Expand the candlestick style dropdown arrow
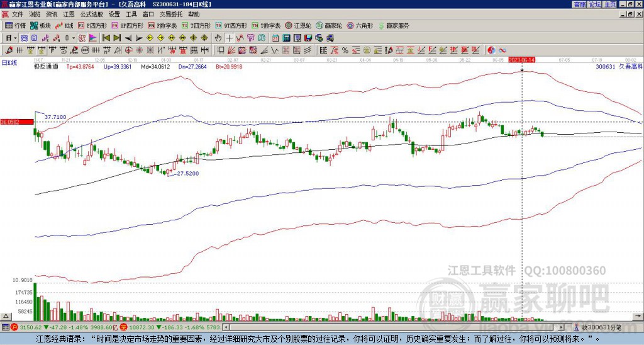This screenshot has height=345, width=644. coord(74,38)
